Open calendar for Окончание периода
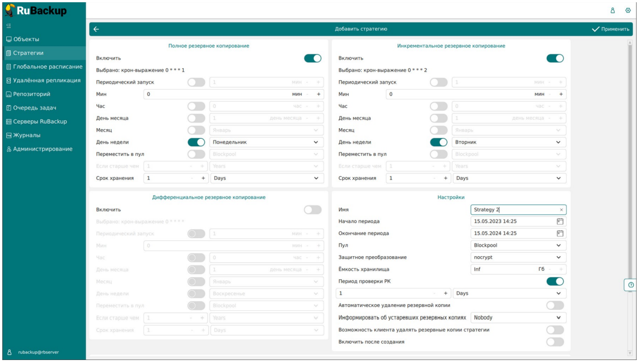Image resolution: width=640 pixels, height=364 pixels. pos(560,234)
